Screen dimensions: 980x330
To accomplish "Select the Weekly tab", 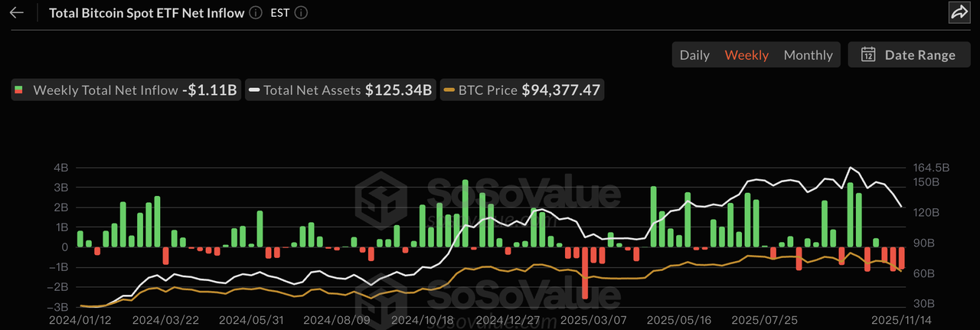I will tap(746, 55).
